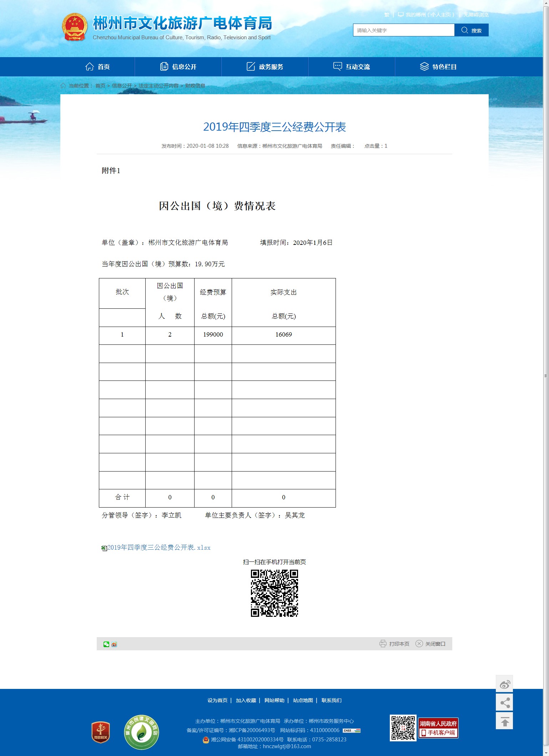Click the Excel attachment file icon

pos(104,548)
